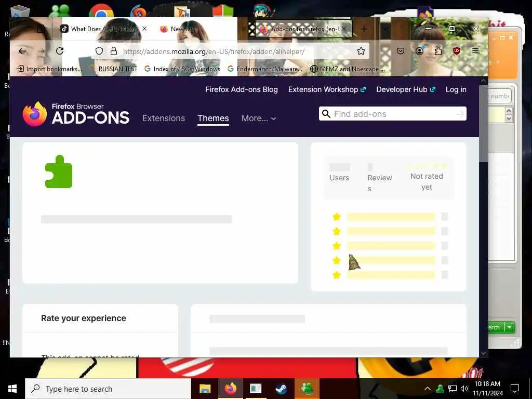
Task: Click the Users stat label
Action: tap(339, 178)
